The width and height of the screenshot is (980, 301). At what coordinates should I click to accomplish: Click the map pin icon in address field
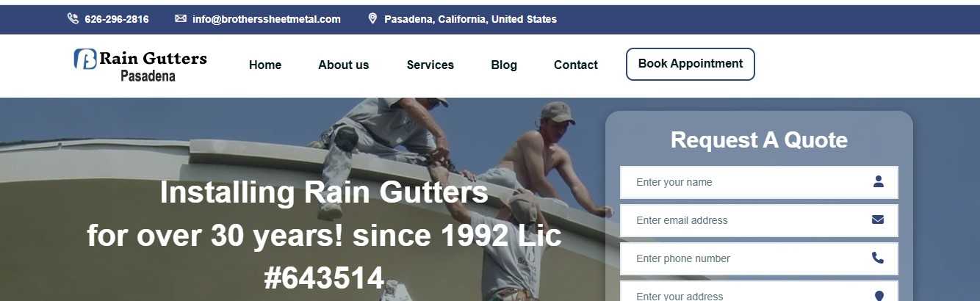pos(879,295)
